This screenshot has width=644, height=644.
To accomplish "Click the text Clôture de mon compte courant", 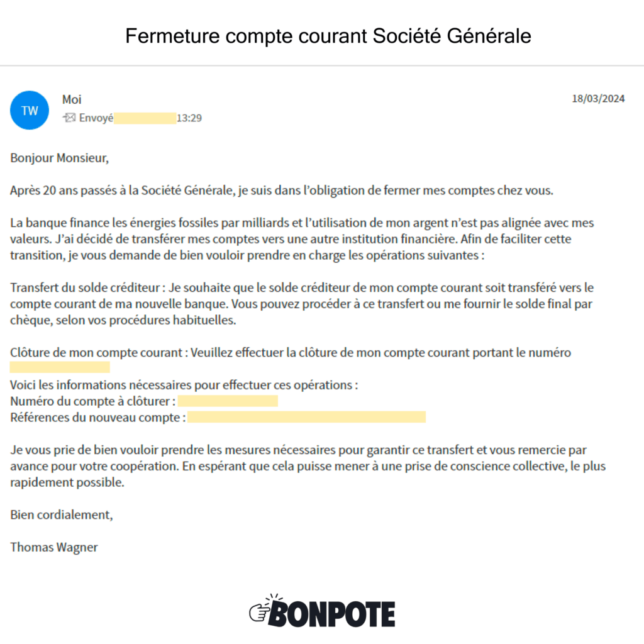I will (96, 352).
